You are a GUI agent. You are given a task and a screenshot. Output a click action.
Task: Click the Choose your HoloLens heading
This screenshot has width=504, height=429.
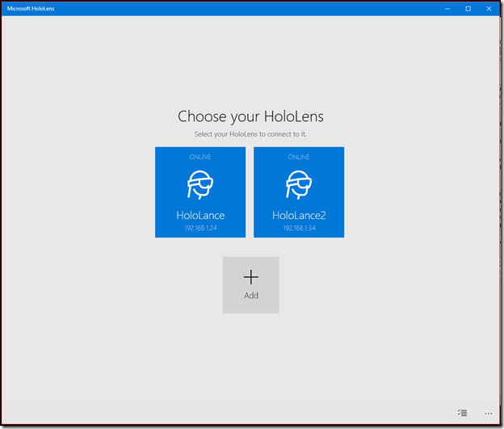pos(250,116)
